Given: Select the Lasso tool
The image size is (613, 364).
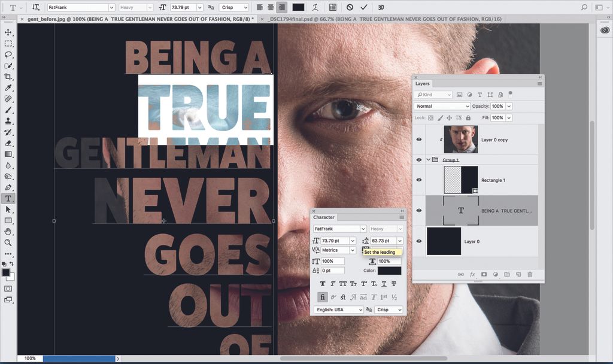Looking at the screenshot, I should [x=8, y=55].
